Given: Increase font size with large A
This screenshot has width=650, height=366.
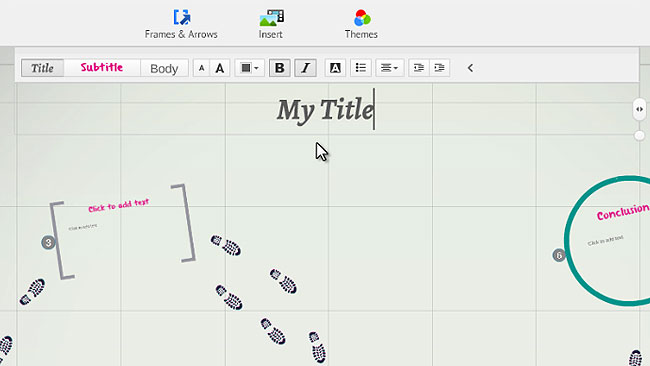Looking at the screenshot, I should click(220, 68).
